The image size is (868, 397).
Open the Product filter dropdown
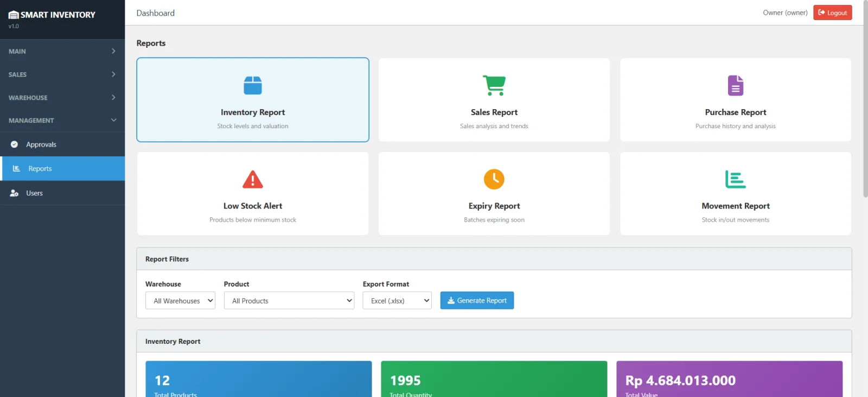(289, 301)
